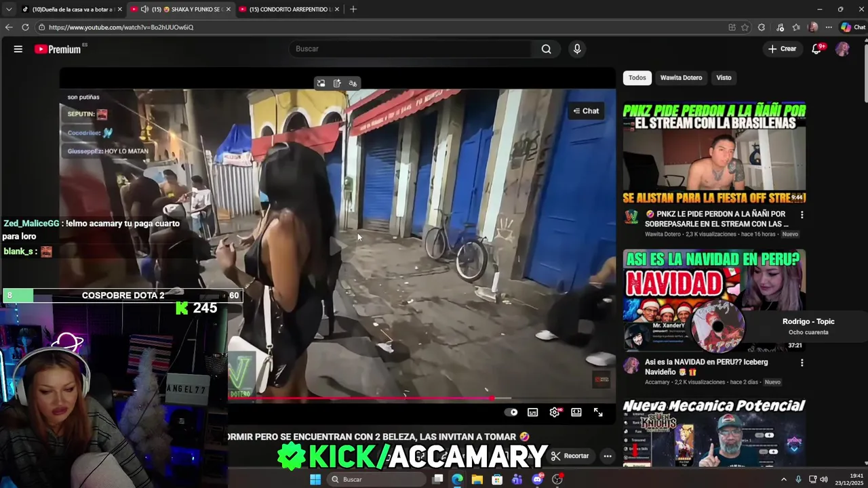Open File Explorer from taskbar
The image size is (868, 488).
click(477, 479)
